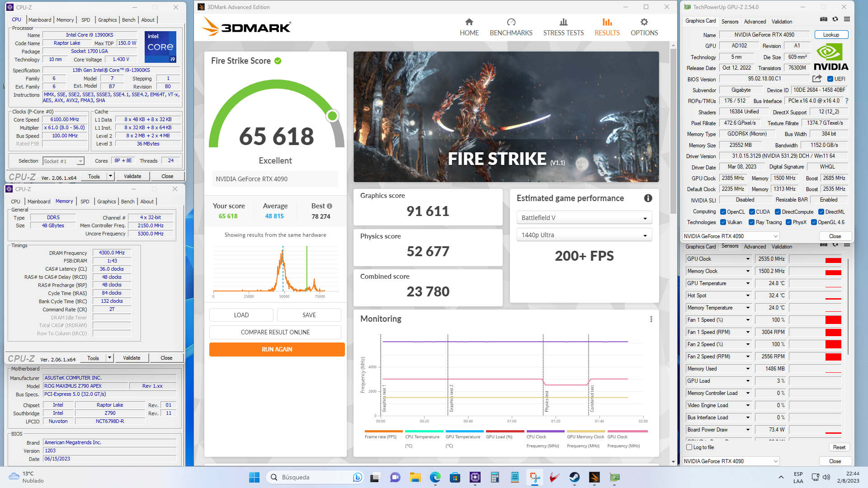Open the Advanced tab in the GPU-Z Graphics Card window
Viewport: 868px width, 488px height.
755,22
